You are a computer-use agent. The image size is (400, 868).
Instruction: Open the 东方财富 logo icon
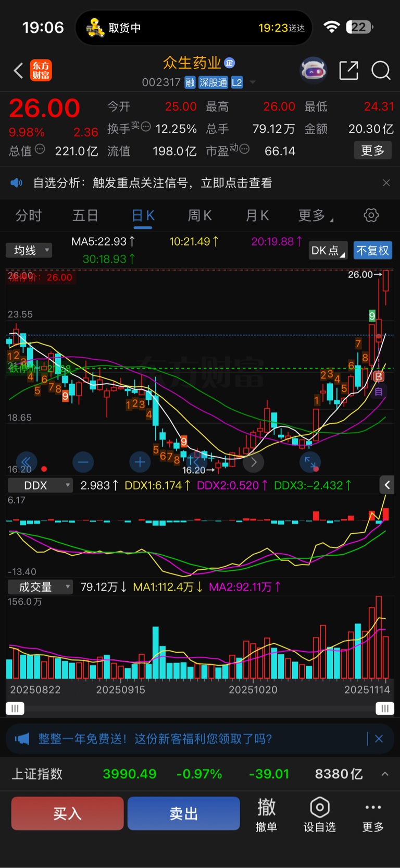(x=41, y=70)
